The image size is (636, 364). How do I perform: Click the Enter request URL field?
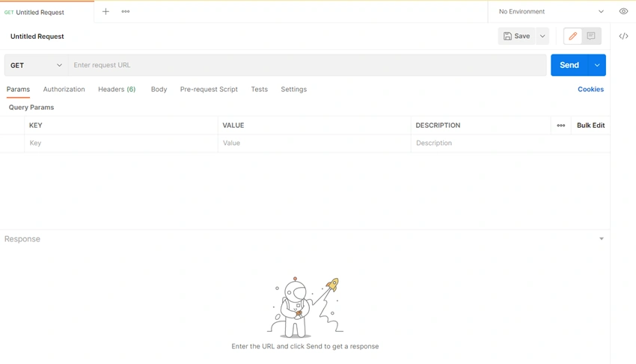coord(307,65)
